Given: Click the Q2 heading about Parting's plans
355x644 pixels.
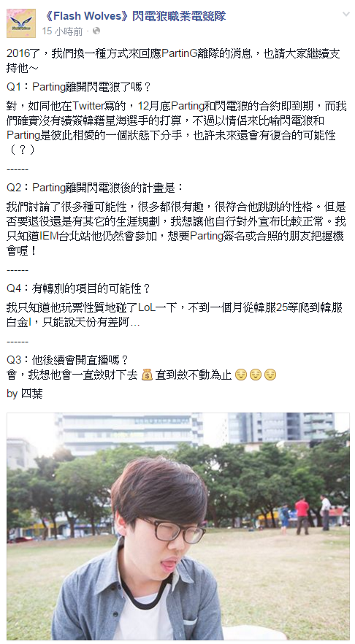Looking at the screenshot, I should tap(95, 188).
